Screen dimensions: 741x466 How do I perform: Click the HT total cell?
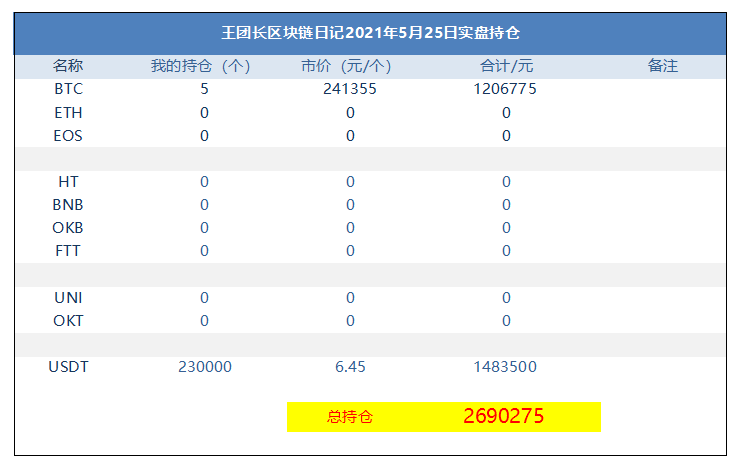[x=506, y=181]
